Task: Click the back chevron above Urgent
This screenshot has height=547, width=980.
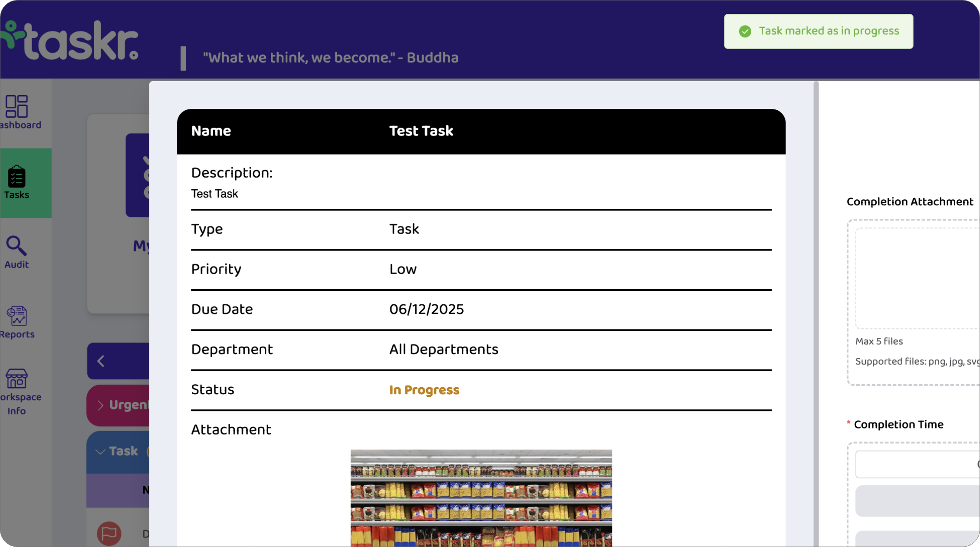Action: tap(102, 361)
